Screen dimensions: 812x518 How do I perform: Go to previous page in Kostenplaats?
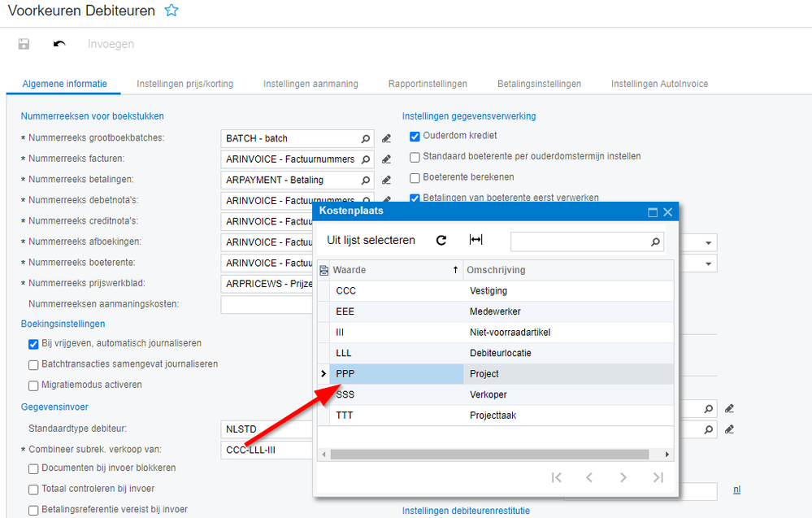pos(589,477)
